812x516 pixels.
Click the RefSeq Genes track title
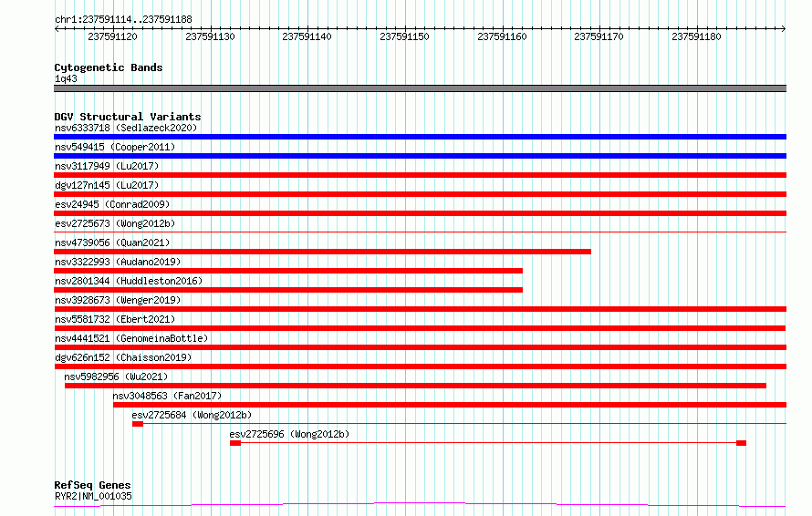pyautogui.click(x=92, y=485)
